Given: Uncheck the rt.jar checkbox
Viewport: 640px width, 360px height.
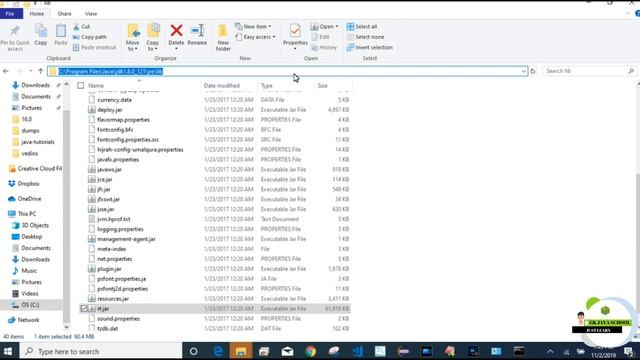Looking at the screenshot, I should (84, 309).
